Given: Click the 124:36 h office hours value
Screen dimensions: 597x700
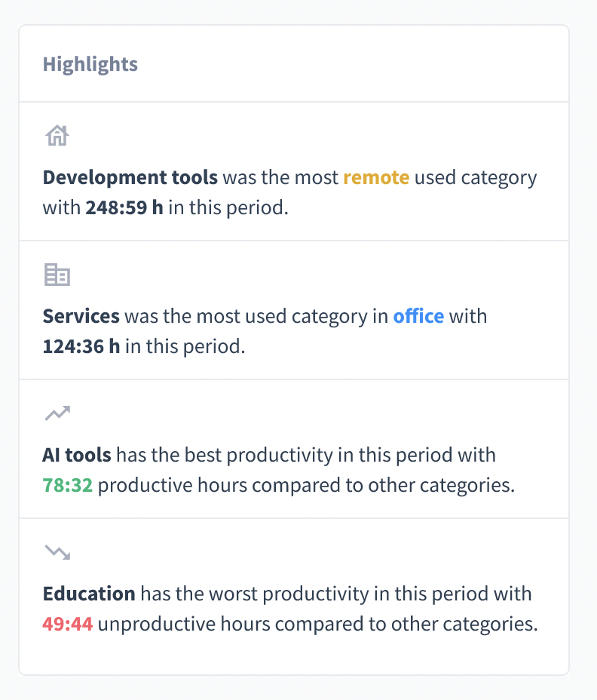Looking at the screenshot, I should click(x=81, y=346).
